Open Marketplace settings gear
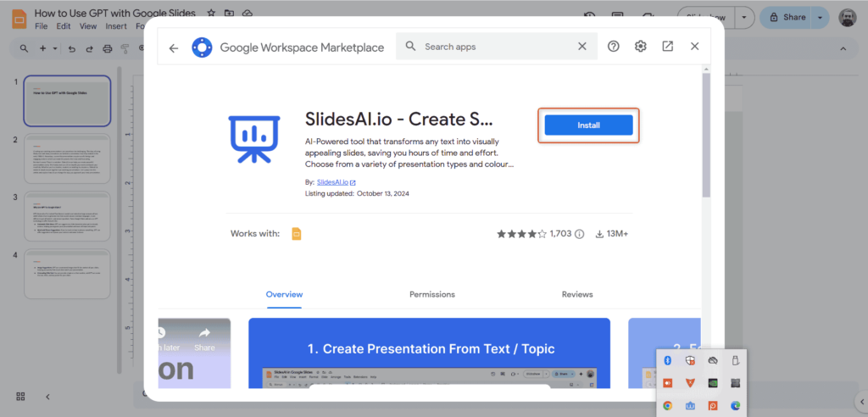 tap(641, 47)
